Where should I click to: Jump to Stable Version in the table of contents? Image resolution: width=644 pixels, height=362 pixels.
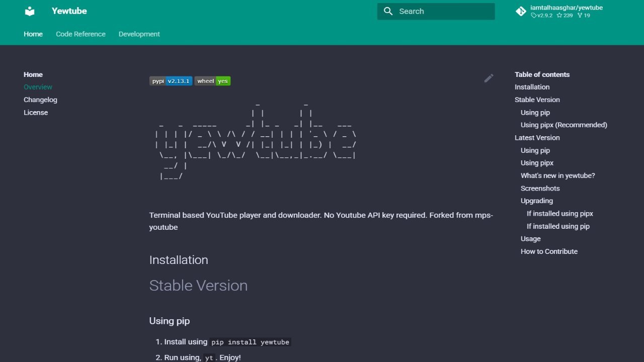(x=537, y=100)
